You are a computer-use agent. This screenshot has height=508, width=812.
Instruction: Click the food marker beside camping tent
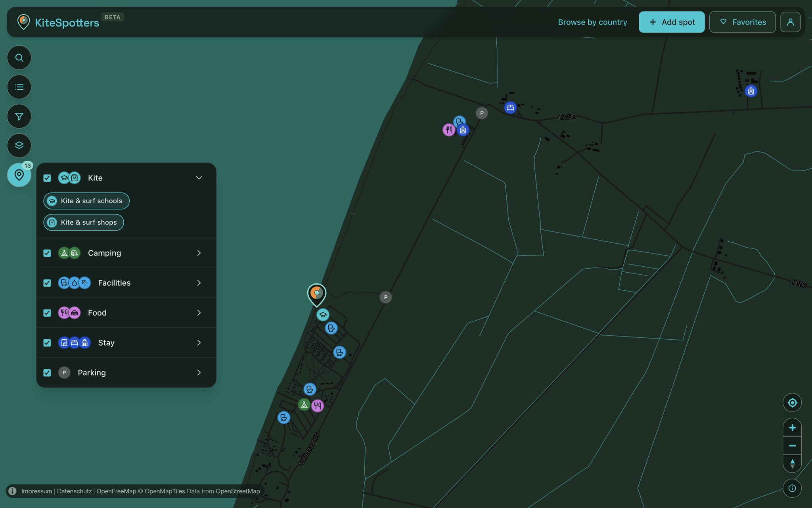point(317,406)
